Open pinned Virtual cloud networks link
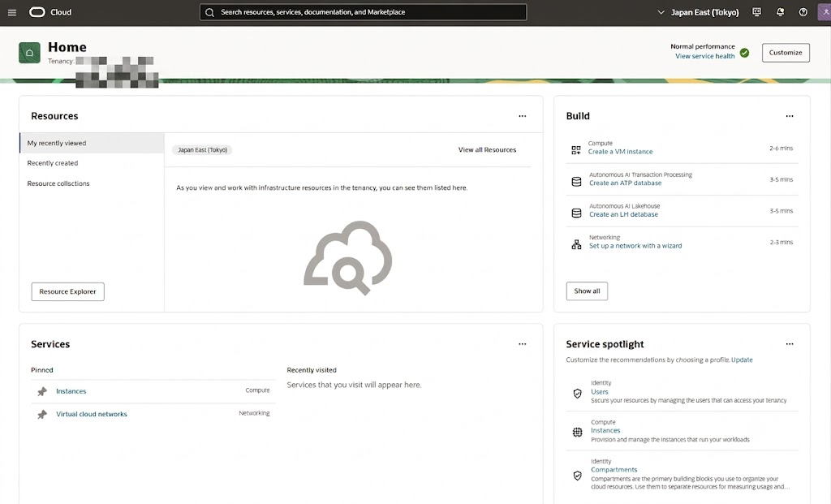The image size is (831, 504). pos(92,414)
